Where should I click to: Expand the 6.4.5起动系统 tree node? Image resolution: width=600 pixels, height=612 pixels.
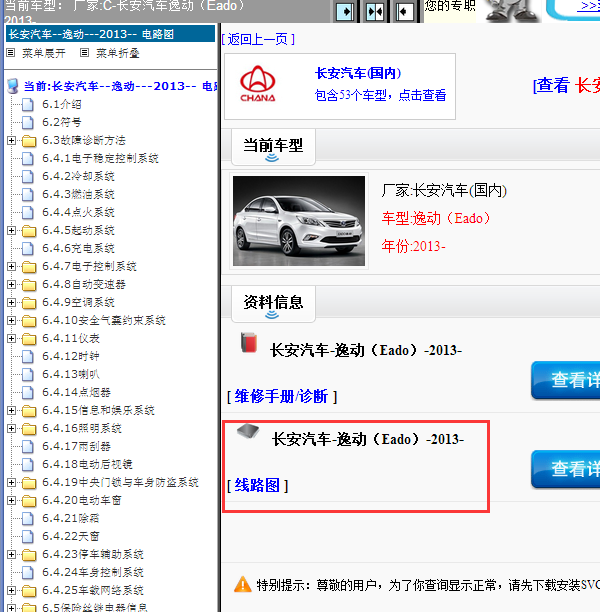(x=11, y=230)
